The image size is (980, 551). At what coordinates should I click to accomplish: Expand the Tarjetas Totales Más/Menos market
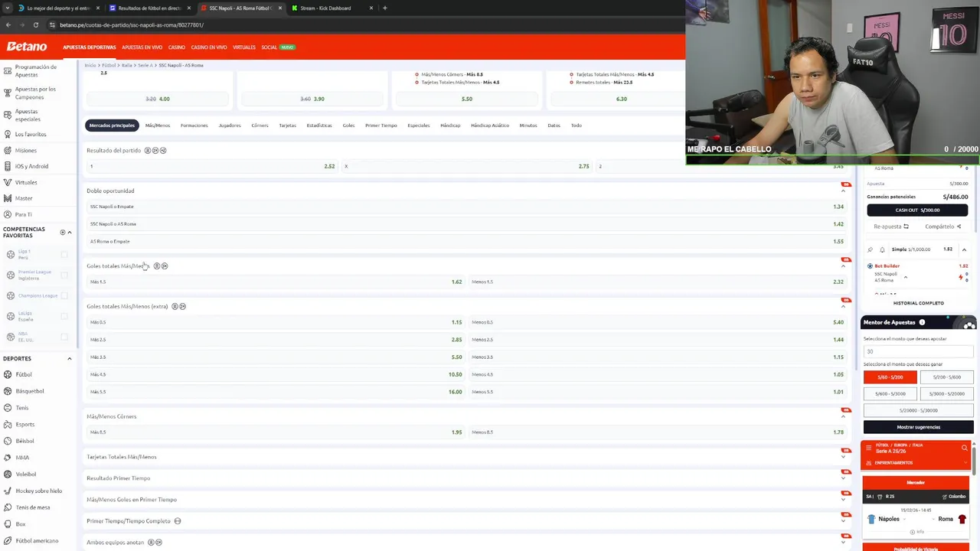pos(844,458)
